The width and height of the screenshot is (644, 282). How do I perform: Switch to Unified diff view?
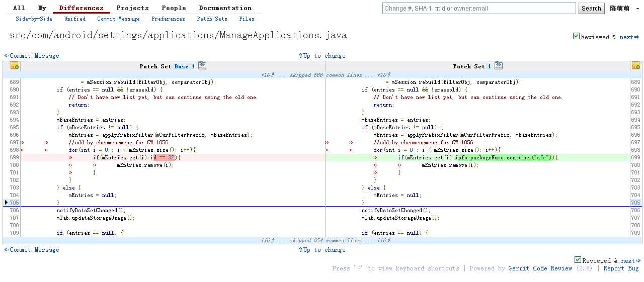75,19
